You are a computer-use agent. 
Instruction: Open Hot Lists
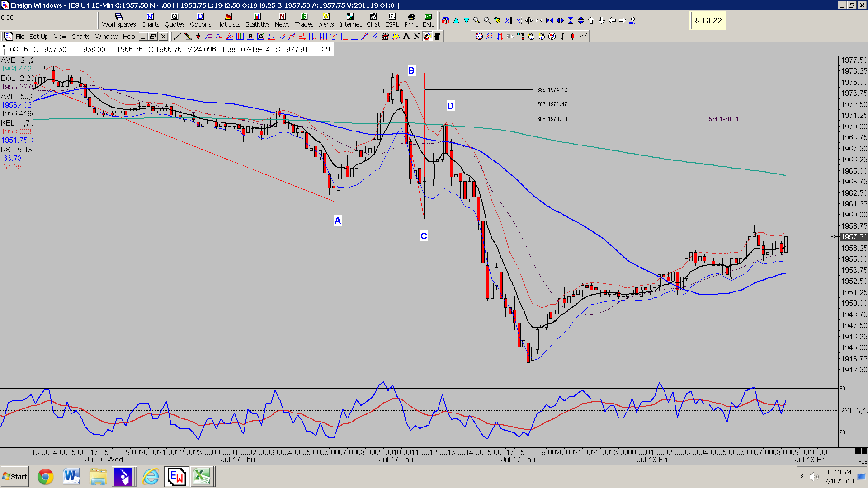228,20
